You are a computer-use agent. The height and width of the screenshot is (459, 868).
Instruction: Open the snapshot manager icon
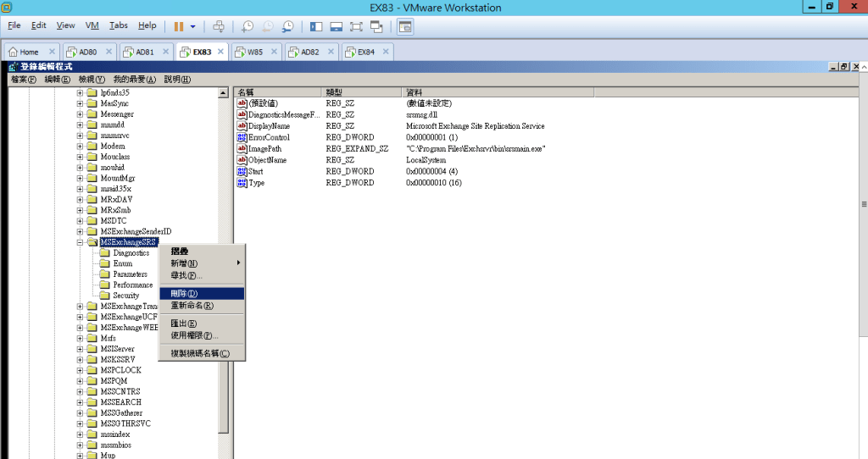288,26
